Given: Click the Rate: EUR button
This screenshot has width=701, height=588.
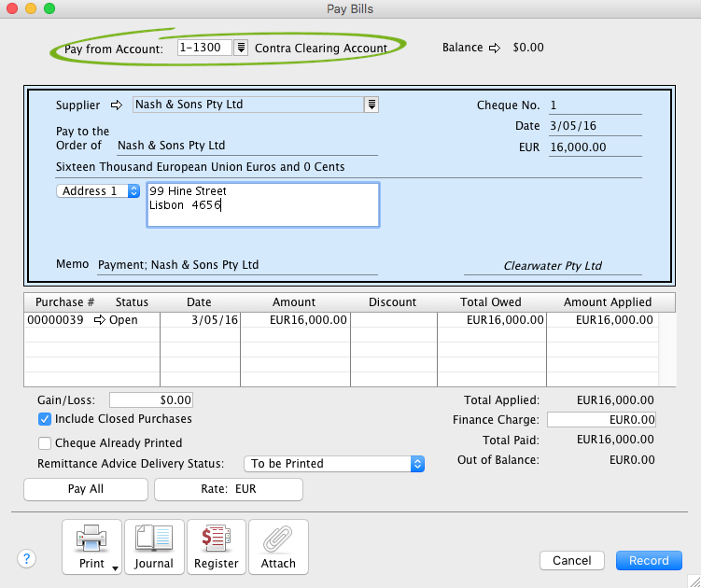Looking at the screenshot, I should tap(228, 489).
